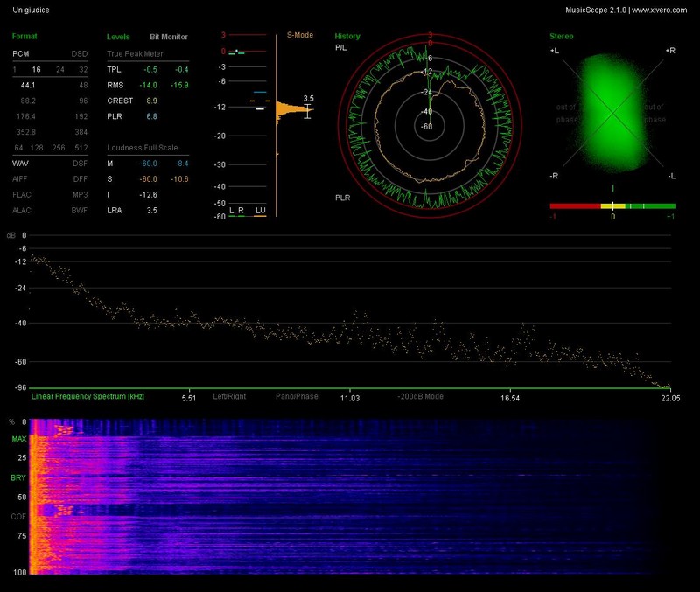Click the 384 sample rate indicator
The width and height of the screenshot is (700, 592).
81,132
